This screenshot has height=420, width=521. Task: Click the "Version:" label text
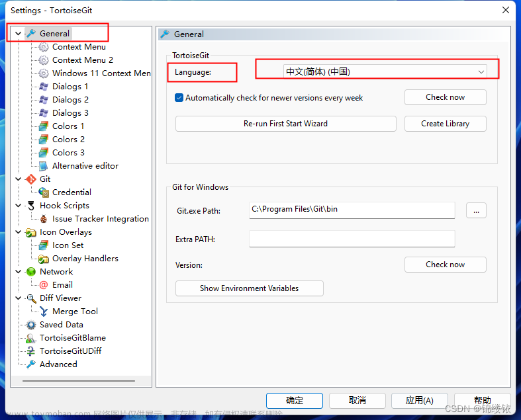click(189, 265)
